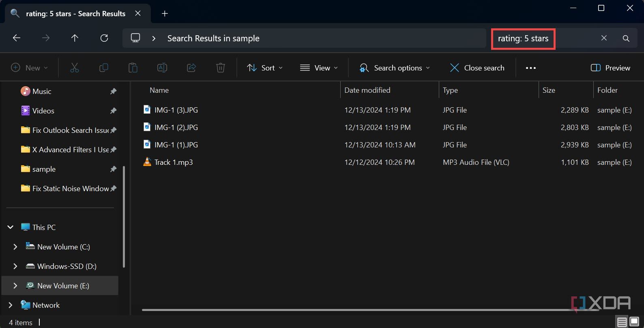This screenshot has height=328, width=644.
Task: Open the Search options dropdown
Action: coord(395,68)
